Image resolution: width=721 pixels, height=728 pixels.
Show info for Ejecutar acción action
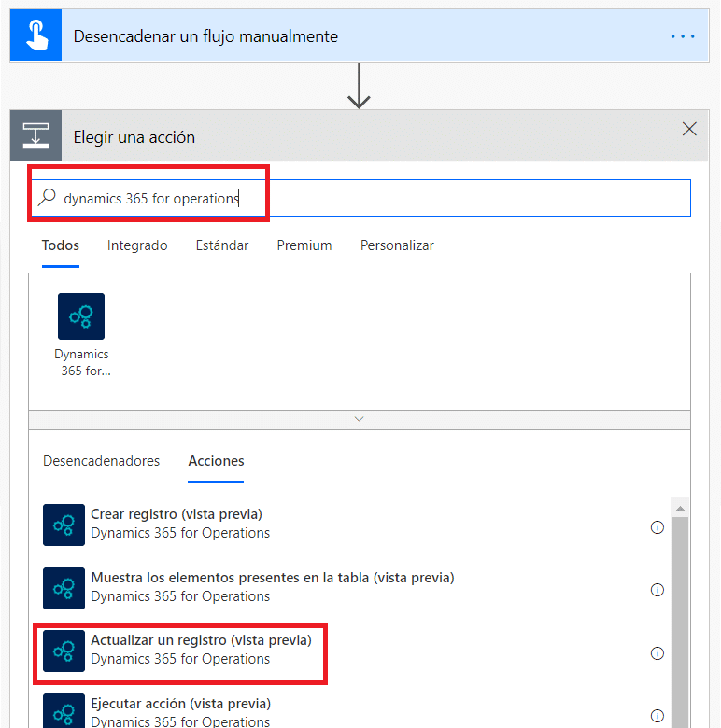[657, 716]
